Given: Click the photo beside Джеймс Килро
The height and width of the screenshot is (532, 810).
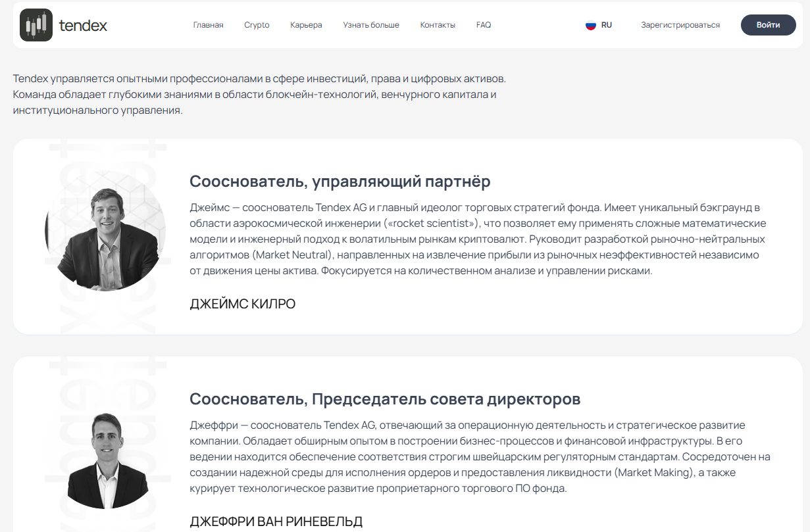Looking at the screenshot, I should [x=105, y=231].
